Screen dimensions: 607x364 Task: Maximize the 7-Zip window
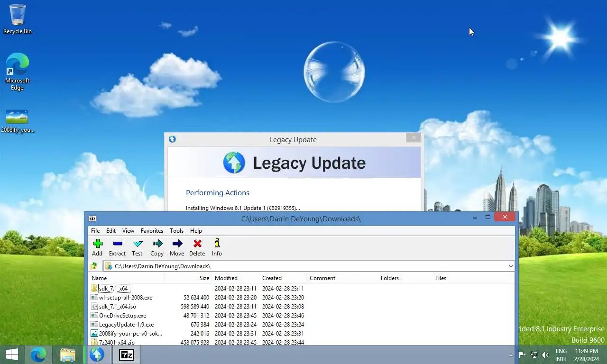point(487,217)
